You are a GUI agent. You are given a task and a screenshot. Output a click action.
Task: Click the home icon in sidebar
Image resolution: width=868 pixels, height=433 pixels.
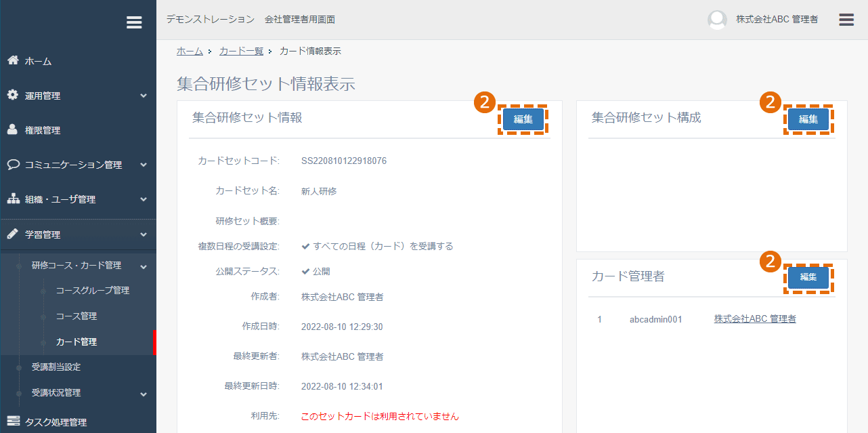13,60
